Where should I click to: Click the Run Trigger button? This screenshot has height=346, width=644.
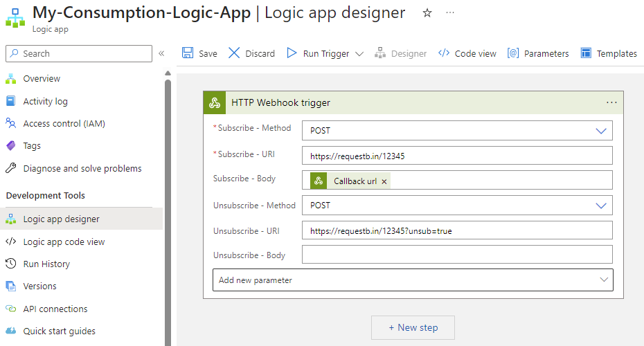(319, 53)
